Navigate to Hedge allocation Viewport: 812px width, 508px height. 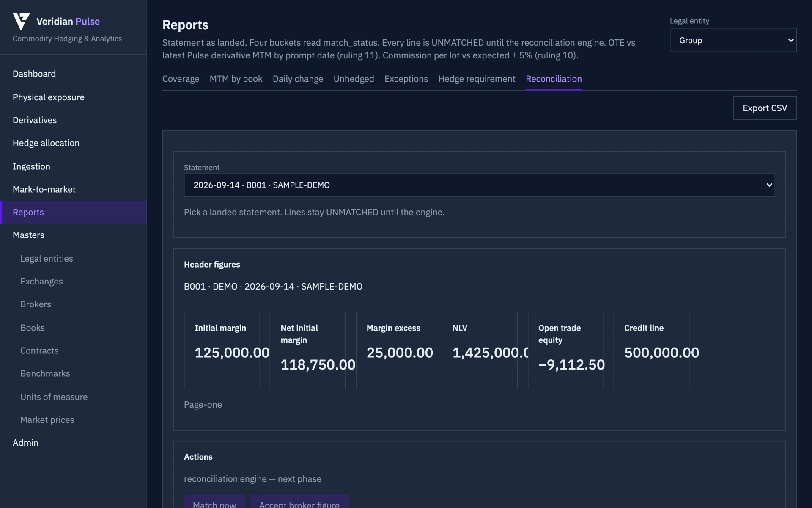(x=74, y=143)
